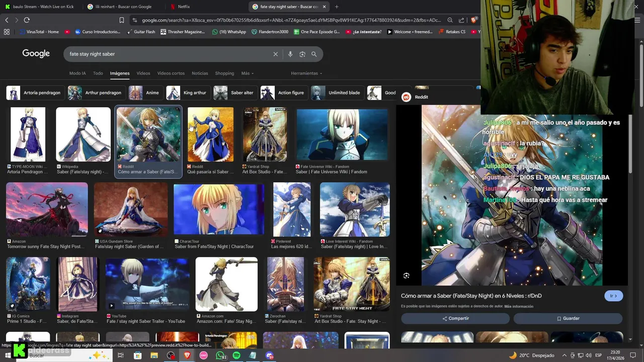The width and height of the screenshot is (644, 362).
Task: Click the Action figure suggestion chip
Action: (x=284, y=93)
